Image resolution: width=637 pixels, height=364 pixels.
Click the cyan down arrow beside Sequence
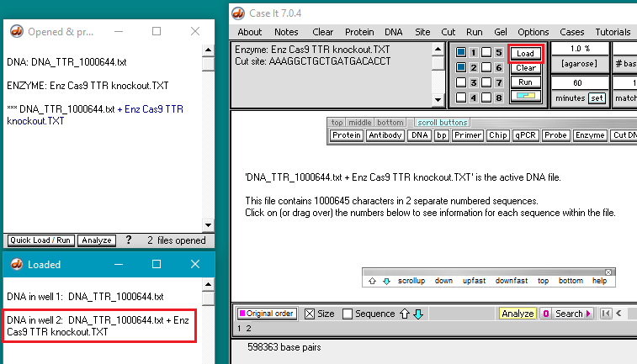[418, 314]
